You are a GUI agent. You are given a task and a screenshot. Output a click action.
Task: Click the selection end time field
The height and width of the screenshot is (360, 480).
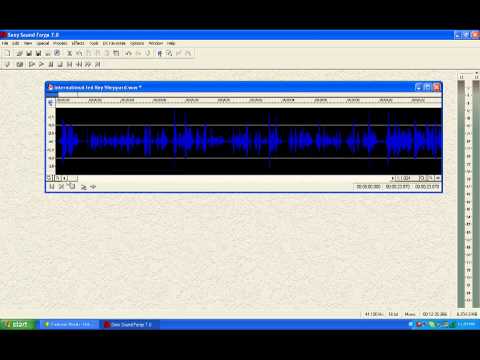[x=397, y=187]
